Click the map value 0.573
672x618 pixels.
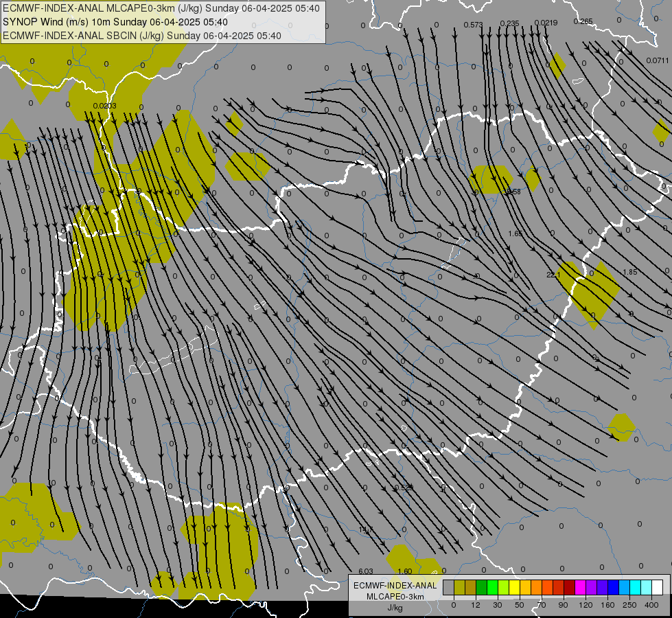473,25
